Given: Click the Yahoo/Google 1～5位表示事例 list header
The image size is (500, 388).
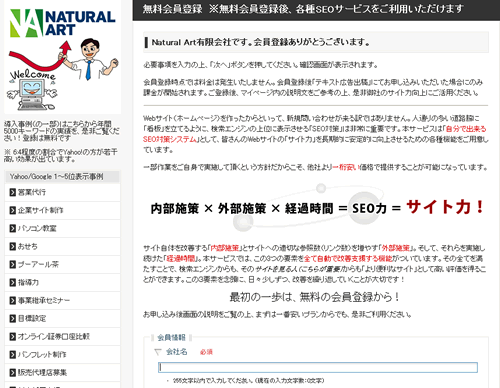Looking at the screenshot, I should (x=62, y=177).
